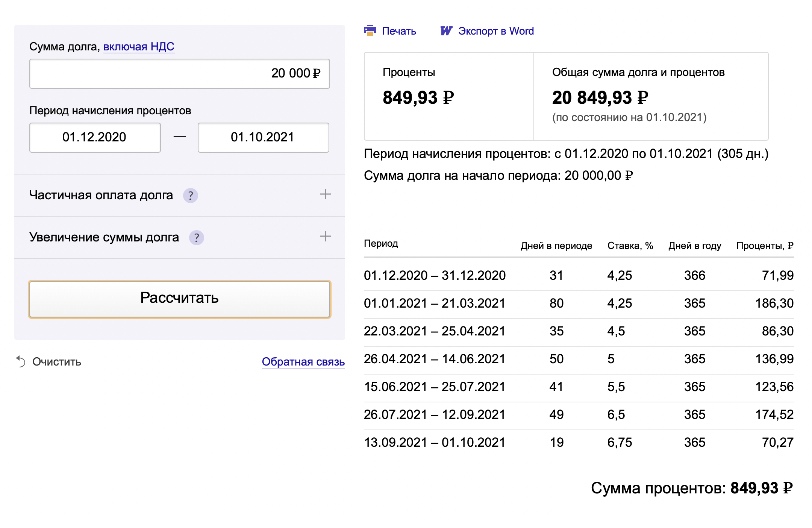Click the Проценты 849,93 ₽ result value
Screen dimensions: 812x528
(x=418, y=98)
